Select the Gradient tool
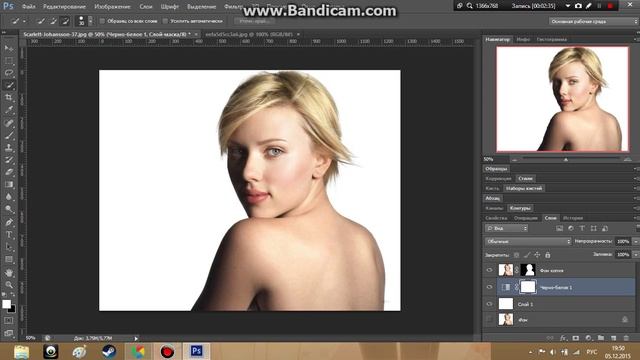Screen dimensions: 640x360 click(9, 184)
